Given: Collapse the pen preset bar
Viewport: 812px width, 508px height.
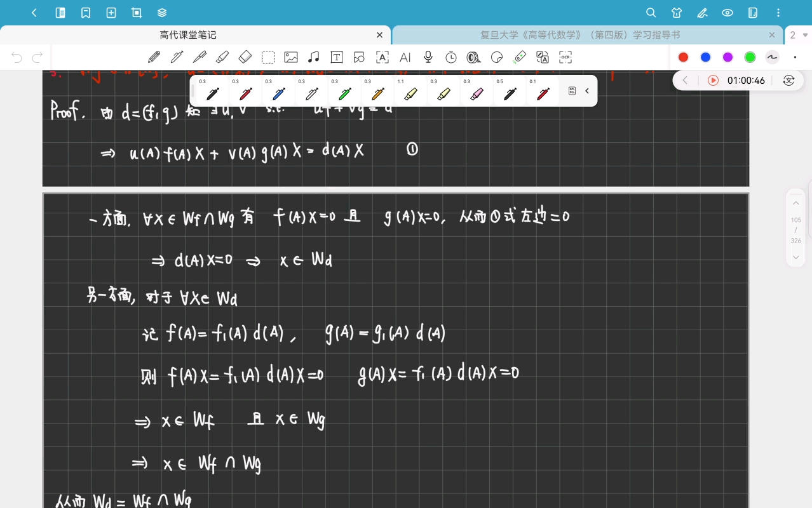Looking at the screenshot, I should (587, 91).
